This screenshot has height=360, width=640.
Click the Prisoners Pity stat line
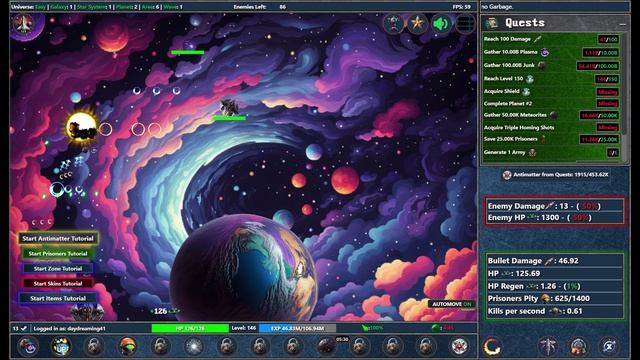555,299
